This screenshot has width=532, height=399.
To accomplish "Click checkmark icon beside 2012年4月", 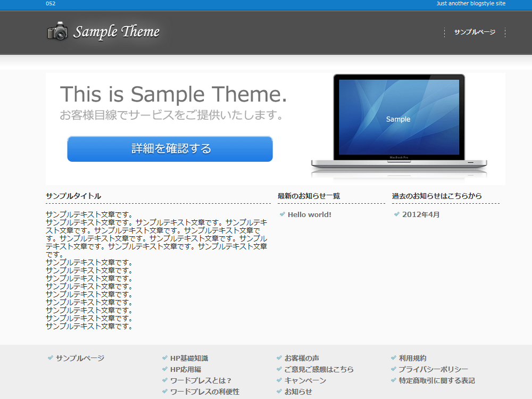I will 397,214.
